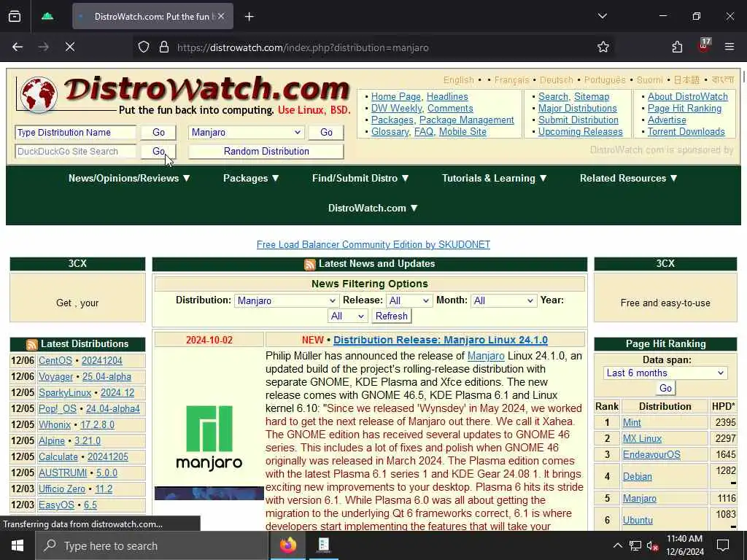This screenshot has width=747, height=560.
Task: Open the notification center icon
Action: pos(723,545)
